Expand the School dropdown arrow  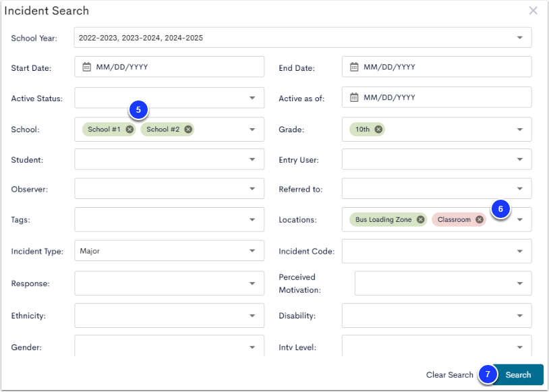coord(252,130)
